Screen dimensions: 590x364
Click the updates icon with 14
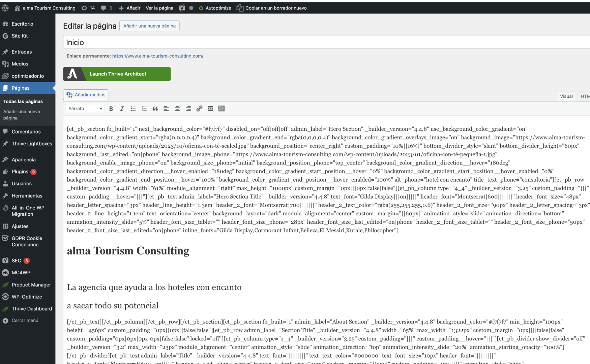(x=88, y=8)
